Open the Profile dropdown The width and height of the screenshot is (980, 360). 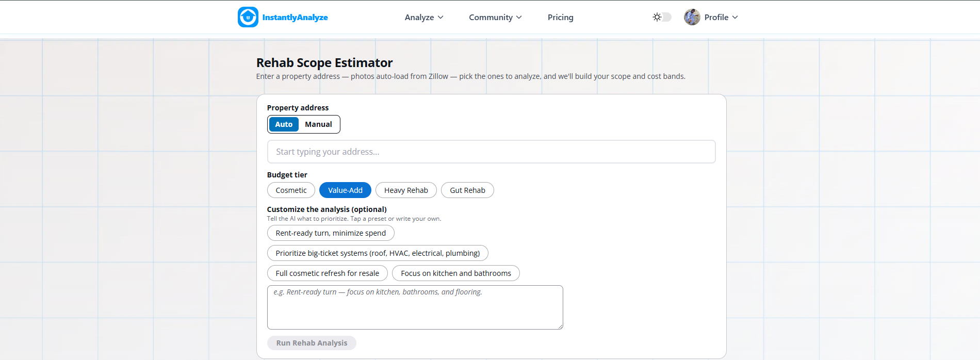pyautogui.click(x=721, y=18)
